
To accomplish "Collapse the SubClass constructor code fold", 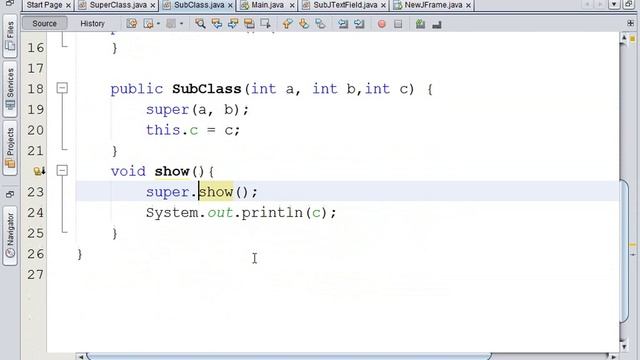I will 62,88.
